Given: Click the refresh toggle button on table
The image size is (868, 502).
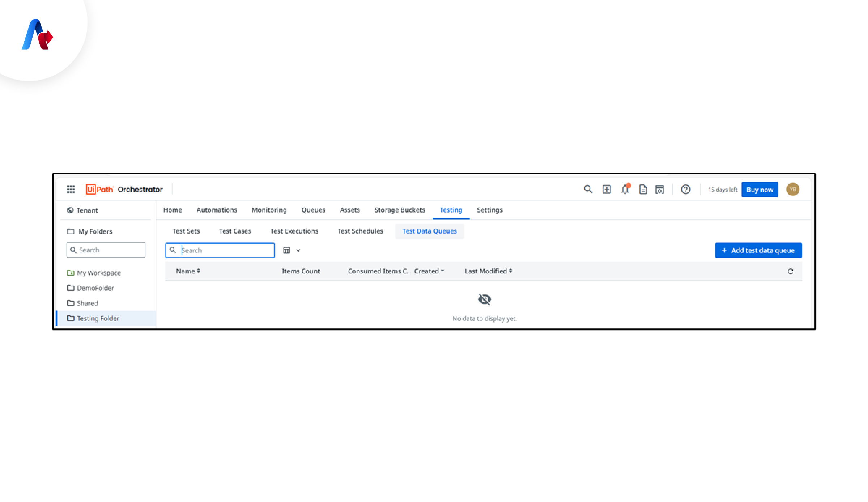Looking at the screenshot, I should click(x=790, y=271).
